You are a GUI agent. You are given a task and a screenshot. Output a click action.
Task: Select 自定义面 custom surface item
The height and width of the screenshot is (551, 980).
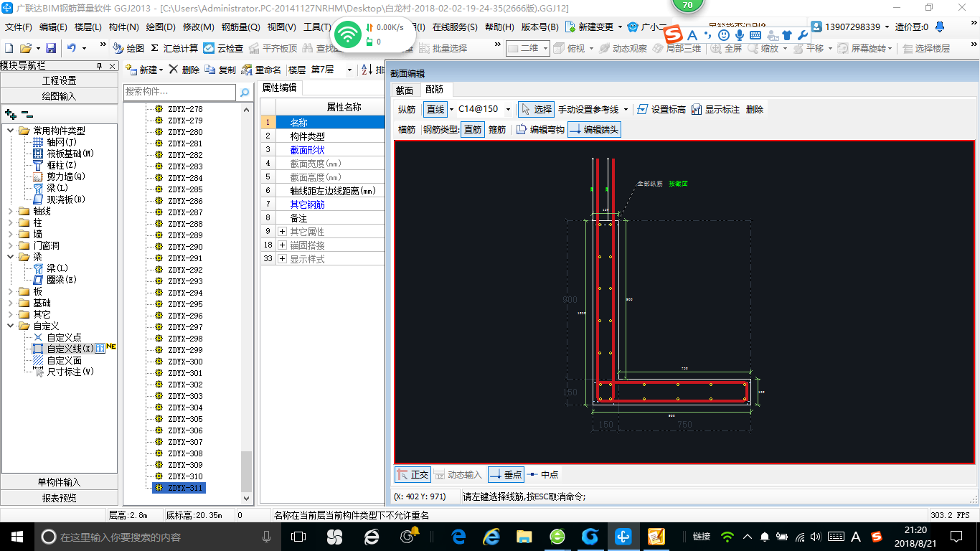coord(57,360)
